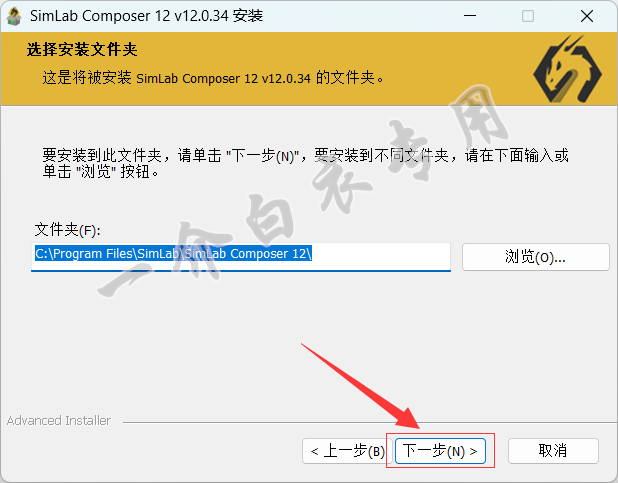
Task: Go back with the 上一步(B) button
Action: [347, 451]
